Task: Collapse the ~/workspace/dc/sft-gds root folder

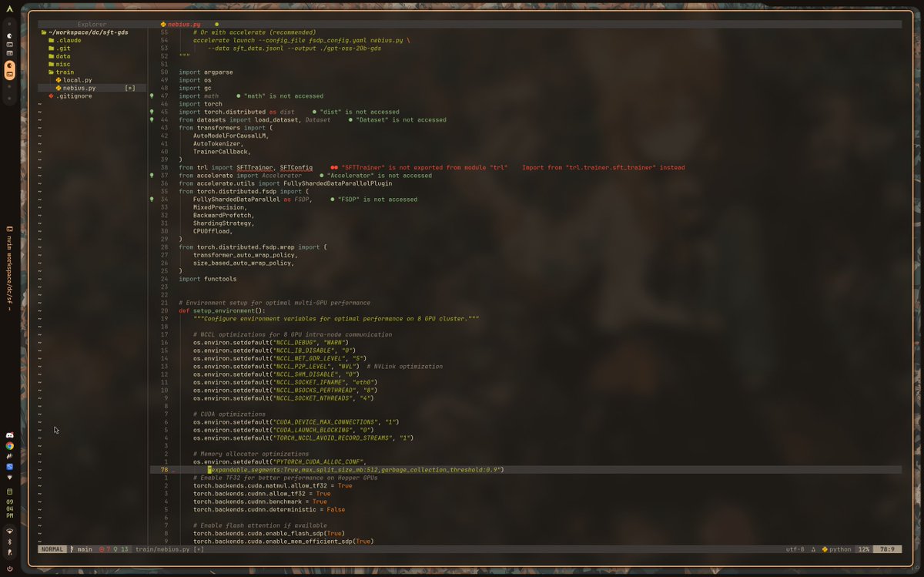Action: pyautogui.click(x=84, y=32)
